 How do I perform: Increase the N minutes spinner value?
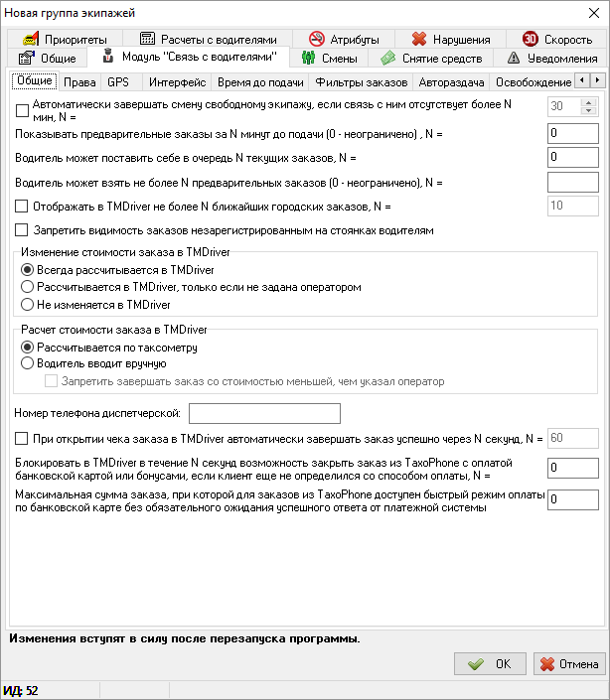(x=588, y=102)
